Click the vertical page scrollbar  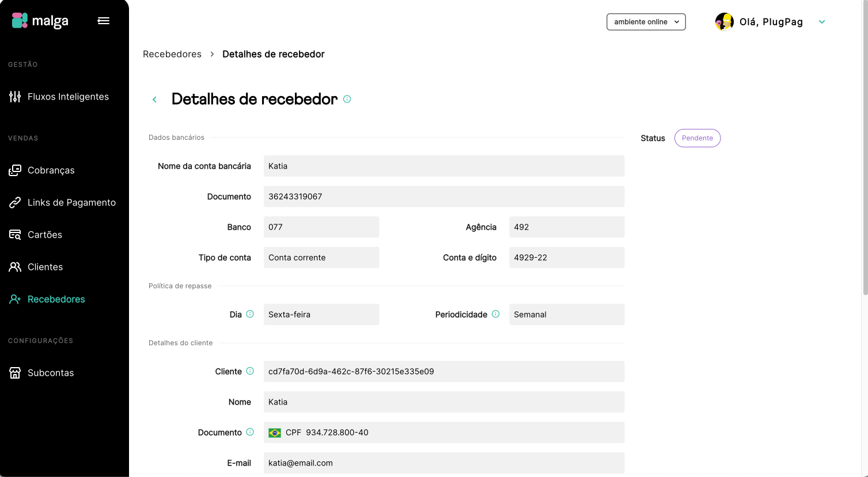tap(865, 148)
